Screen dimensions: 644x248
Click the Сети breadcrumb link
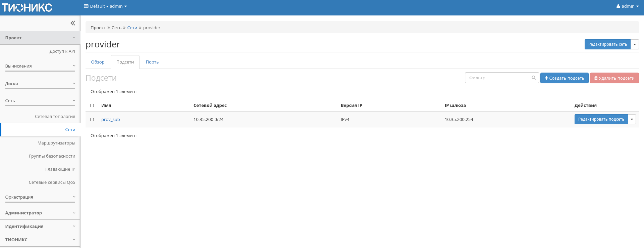(132, 28)
